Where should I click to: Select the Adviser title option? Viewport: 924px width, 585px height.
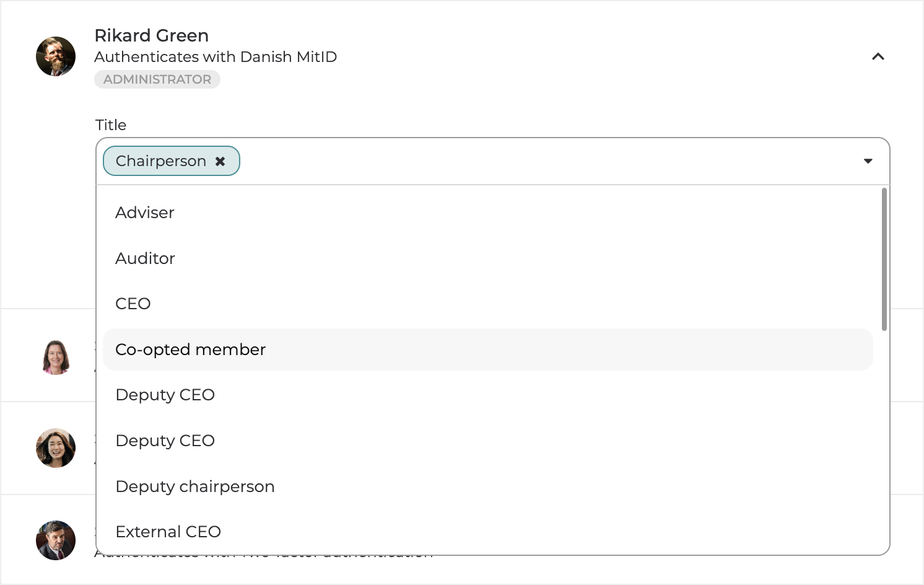[145, 213]
